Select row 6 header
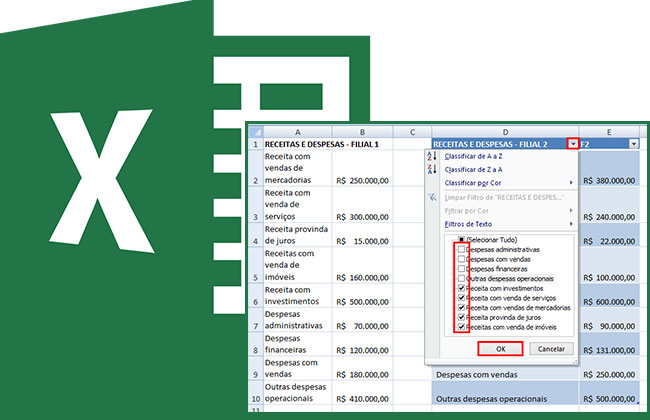The image size is (650, 420). click(256, 296)
